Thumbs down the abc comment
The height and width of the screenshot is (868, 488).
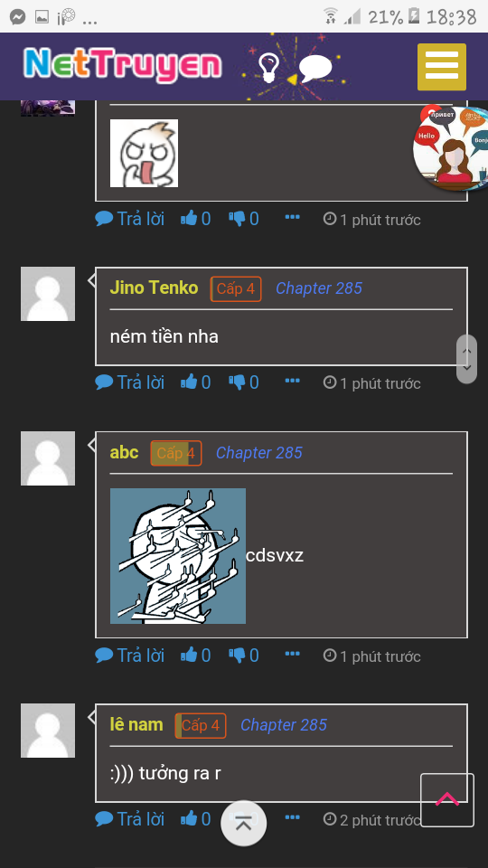244,656
